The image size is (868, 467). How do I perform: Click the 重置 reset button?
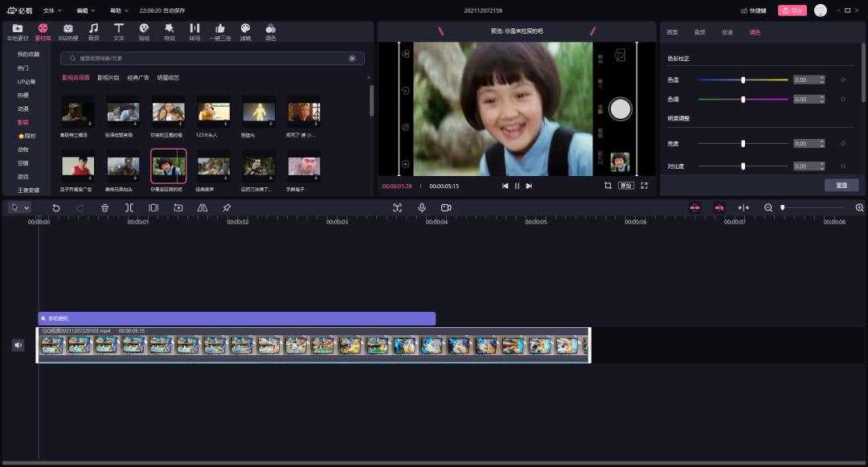click(841, 185)
